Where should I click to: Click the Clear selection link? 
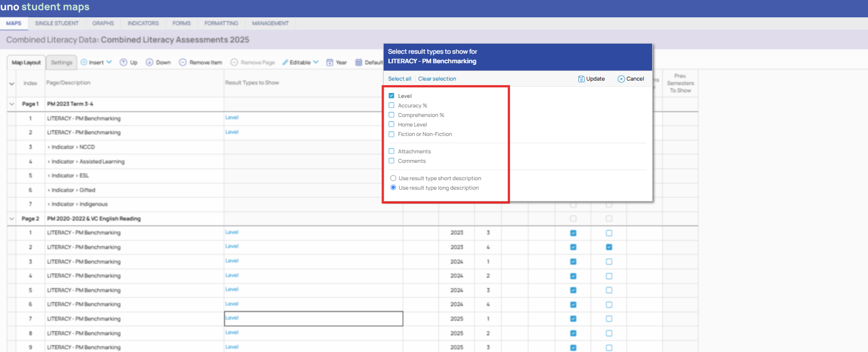(437, 79)
